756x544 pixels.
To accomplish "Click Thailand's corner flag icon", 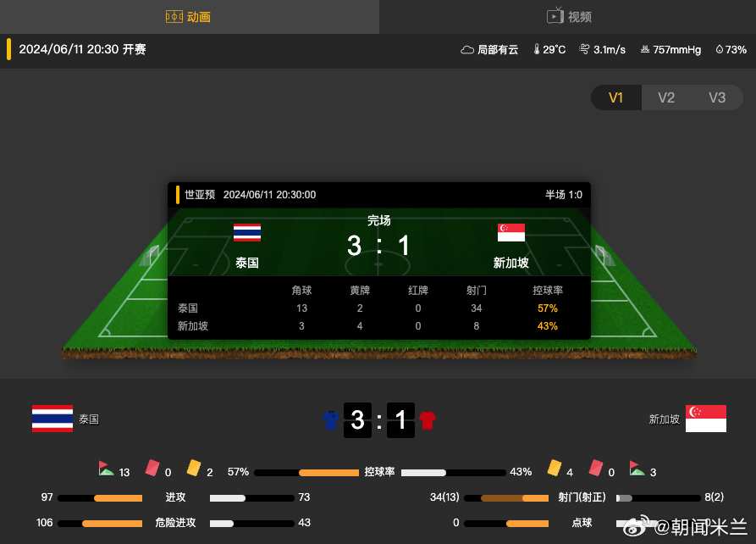I will pyautogui.click(x=106, y=469).
